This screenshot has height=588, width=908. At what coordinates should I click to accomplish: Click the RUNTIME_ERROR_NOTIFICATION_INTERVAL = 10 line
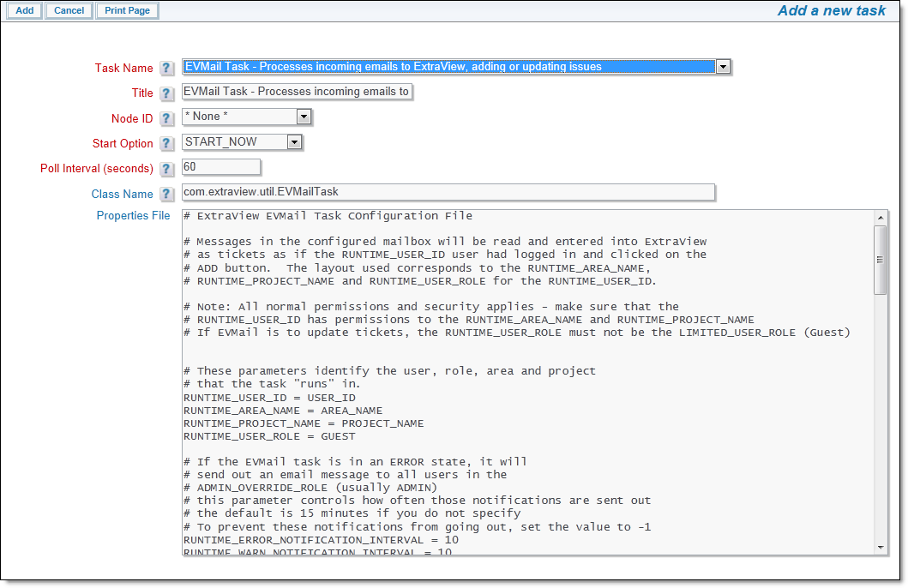click(322, 539)
